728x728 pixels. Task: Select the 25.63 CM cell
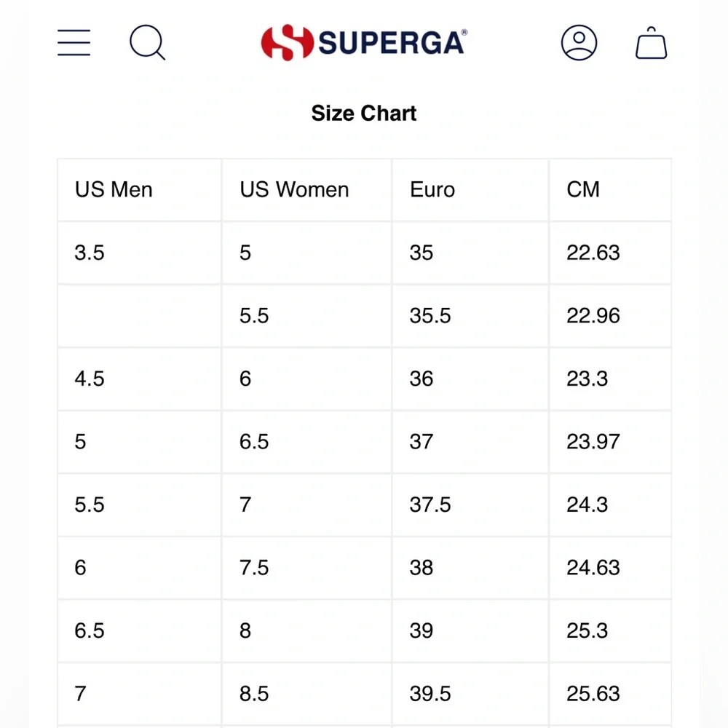[610, 694]
